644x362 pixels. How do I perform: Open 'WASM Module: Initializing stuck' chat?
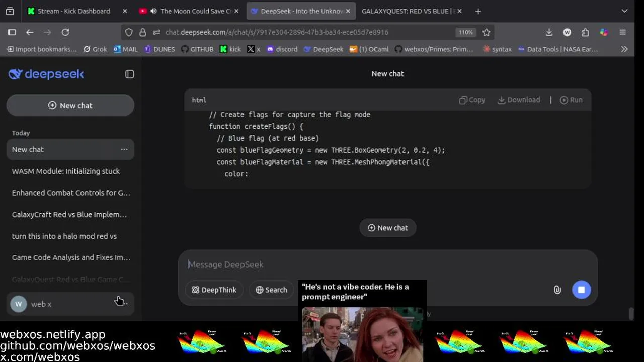(x=70, y=171)
